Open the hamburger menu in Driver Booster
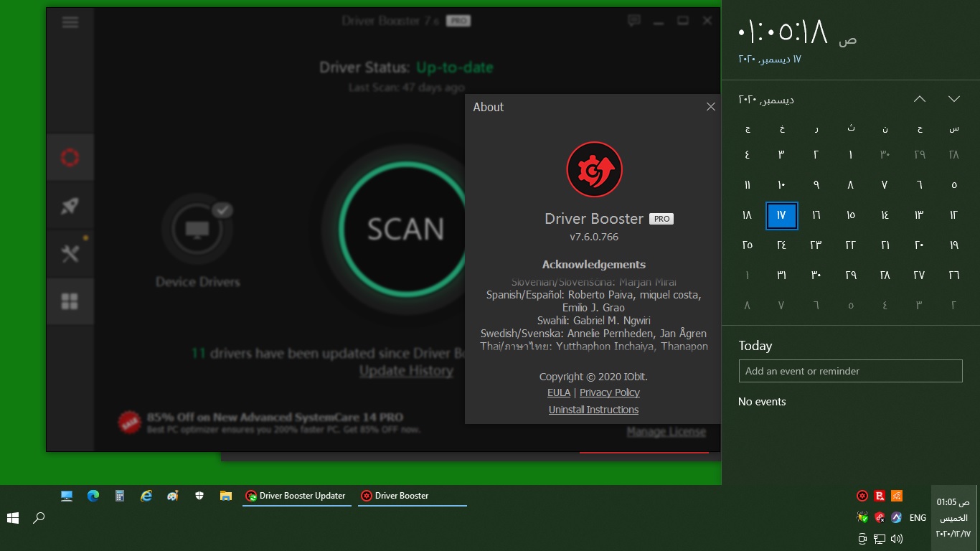 coord(70,22)
